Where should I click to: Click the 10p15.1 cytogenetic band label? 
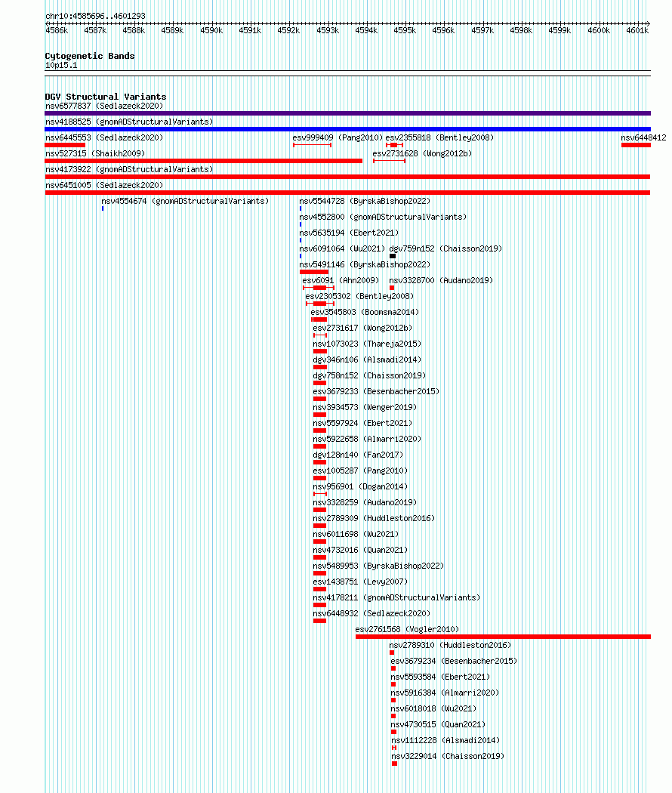[61, 65]
